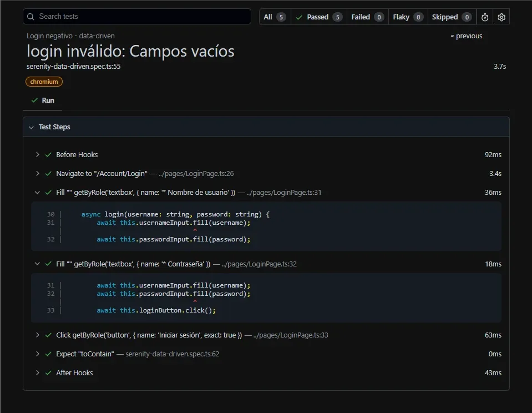This screenshot has height=413, width=532.
Task: Toggle the Flaky tests filter
Action: click(x=407, y=17)
